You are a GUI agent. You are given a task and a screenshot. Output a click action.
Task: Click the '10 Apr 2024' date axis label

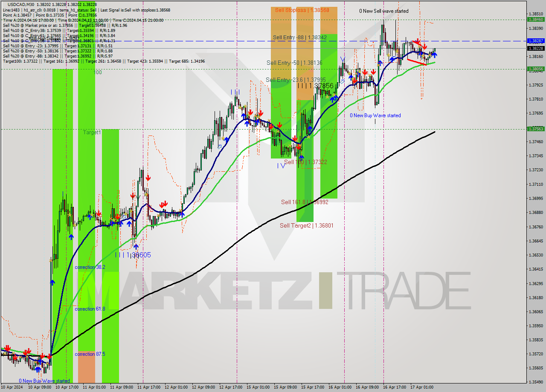click(x=12, y=387)
